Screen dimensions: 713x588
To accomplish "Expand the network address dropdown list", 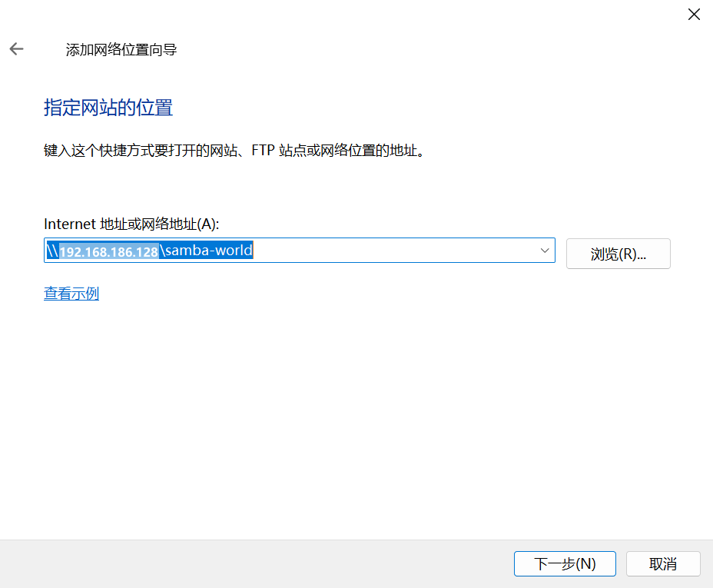I will 545,251.
